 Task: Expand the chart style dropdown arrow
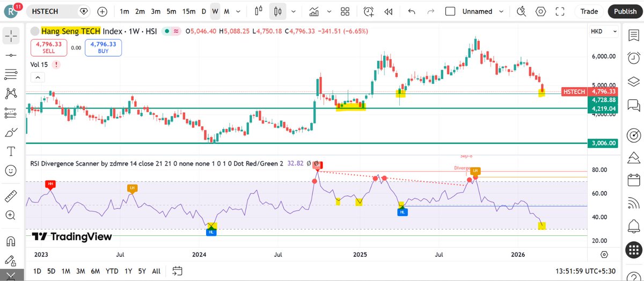pos(293,11)
